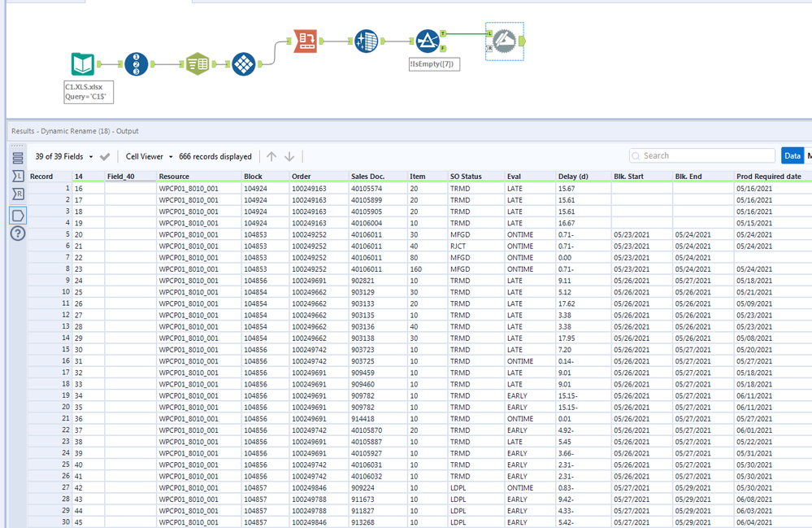Select Delay cell 9.11
The height and width of the screenshot is (528, 812).
coord(584,281)
